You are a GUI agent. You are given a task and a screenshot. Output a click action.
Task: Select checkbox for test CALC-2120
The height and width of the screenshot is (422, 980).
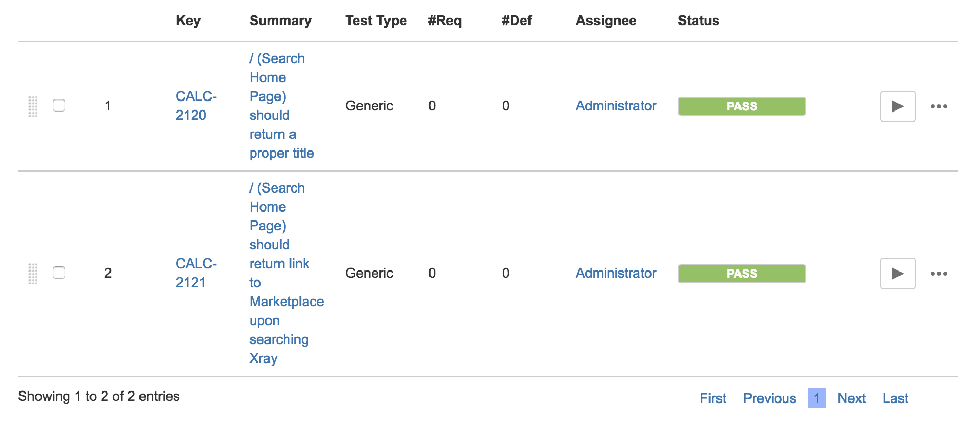point(59,105)
